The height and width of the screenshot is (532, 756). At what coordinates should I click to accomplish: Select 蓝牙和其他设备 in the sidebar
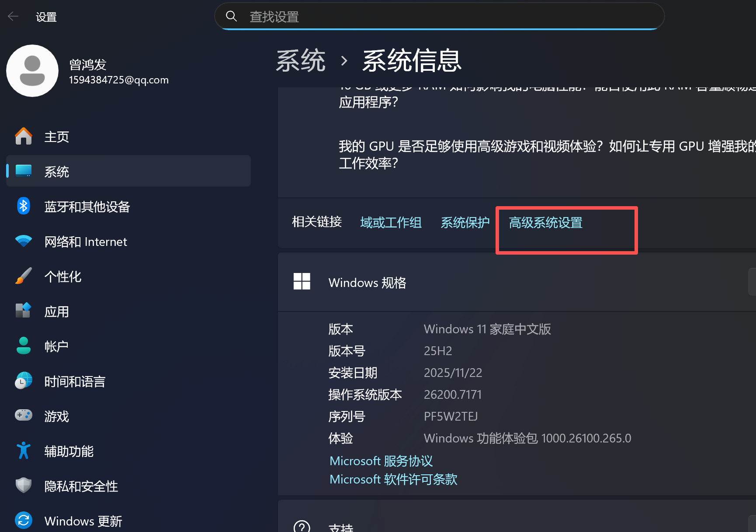pyautogui.click(x=128, y=206)
